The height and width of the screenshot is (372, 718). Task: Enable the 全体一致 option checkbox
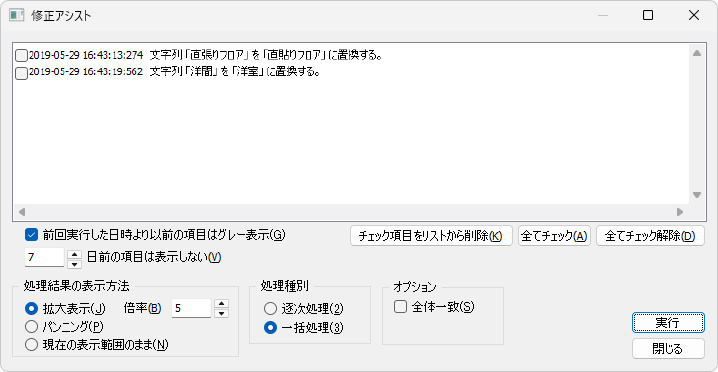400,307
